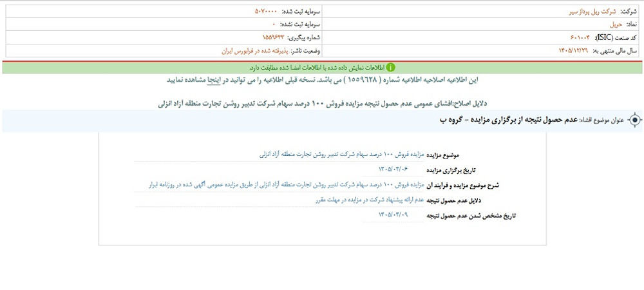The height and width of the screenshot is (290, 644).
Task: Select auction description mentioning 'روزنامه ابرار'
Action: (286, 185)
